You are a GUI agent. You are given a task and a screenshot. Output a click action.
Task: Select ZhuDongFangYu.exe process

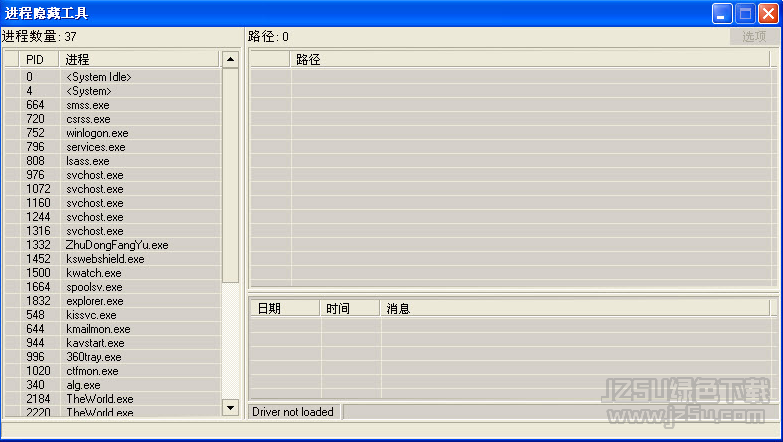tap(112, 245)
